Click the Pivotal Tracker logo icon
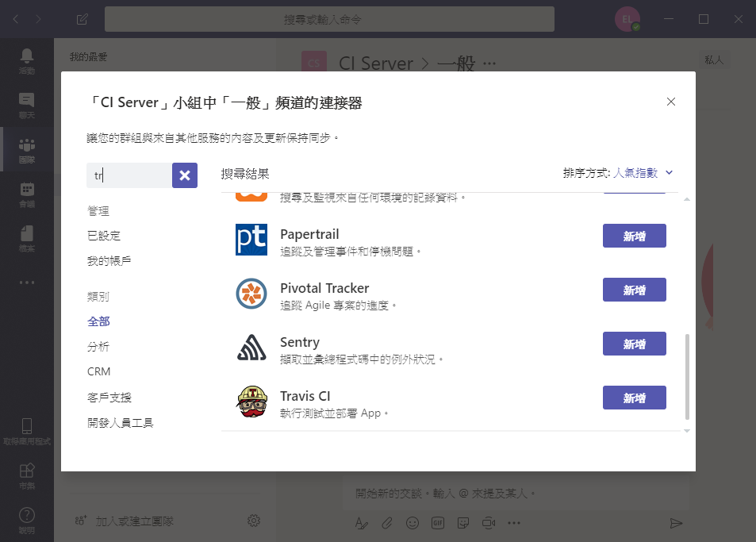Image resolution: width=756 pixels, height=542 pixels. [x=251, y=294]
